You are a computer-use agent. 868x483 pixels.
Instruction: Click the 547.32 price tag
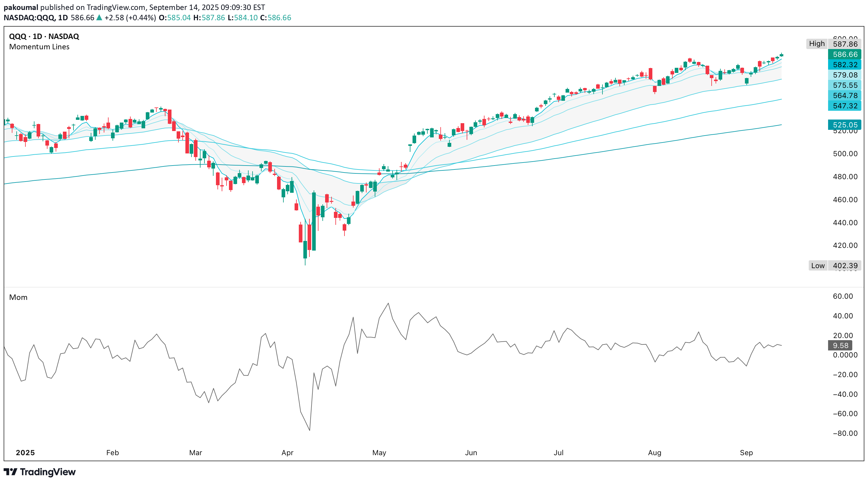click(x=844, y=106)
